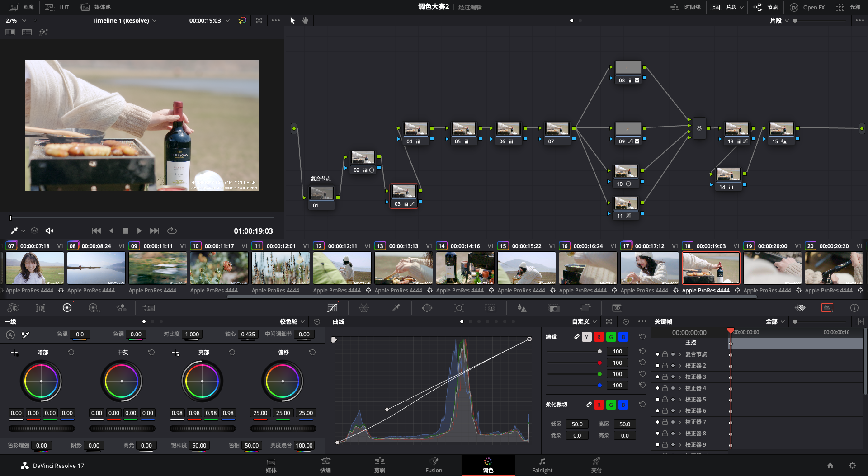This screenshot has width=868, height=476.
Task: Open the Power Window palette
Action: pyautogui.click(x=427, y=308)
